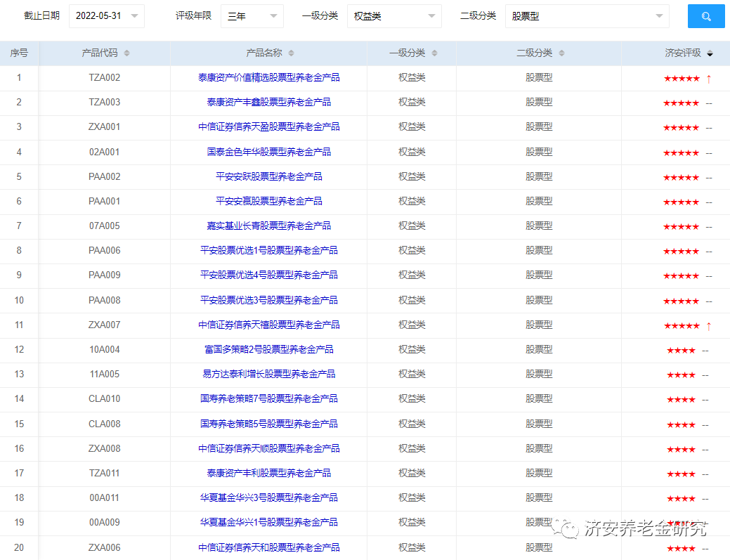Select product code TZA011 cell
This screenshot has width=730, height=560.
click(104, 474)
